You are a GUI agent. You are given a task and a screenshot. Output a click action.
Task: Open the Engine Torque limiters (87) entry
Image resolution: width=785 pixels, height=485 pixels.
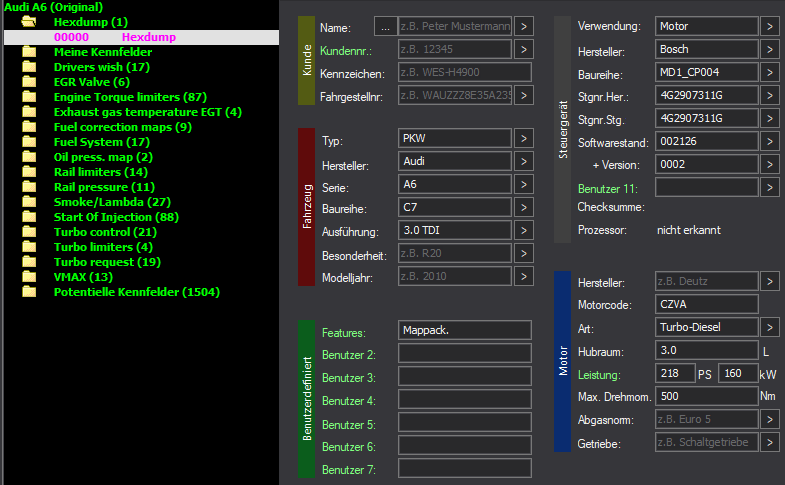click(130, 97)
